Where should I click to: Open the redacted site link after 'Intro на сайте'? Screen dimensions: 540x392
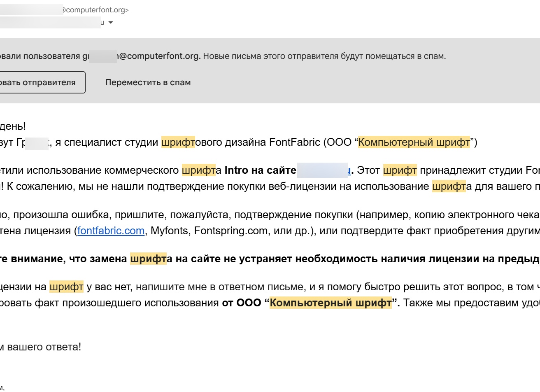pyautogui.click(x=324, y=170)
